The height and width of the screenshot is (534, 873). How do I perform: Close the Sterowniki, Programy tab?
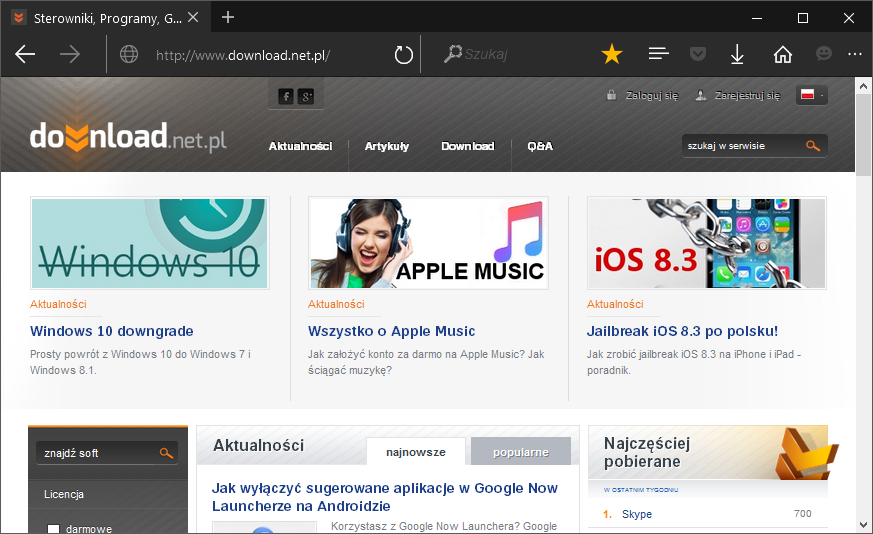193,17
